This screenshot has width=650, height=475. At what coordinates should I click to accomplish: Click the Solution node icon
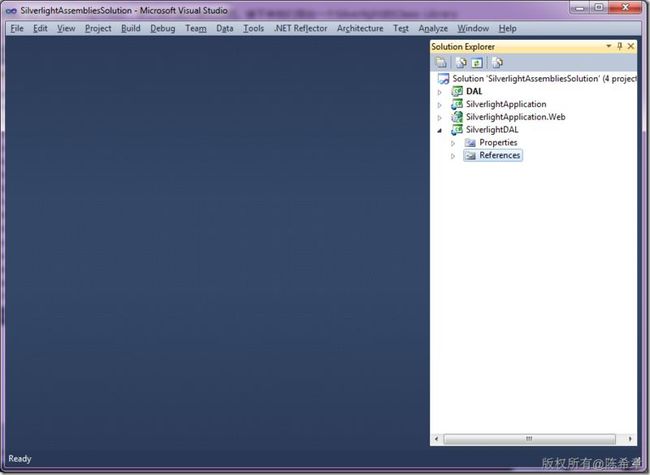point(443,78)
